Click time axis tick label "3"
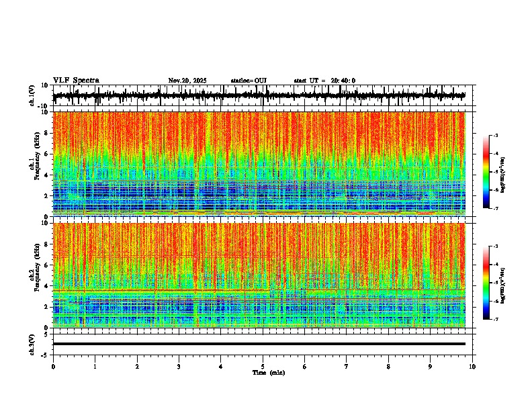532x411 pixels. [x=179, y=367]
